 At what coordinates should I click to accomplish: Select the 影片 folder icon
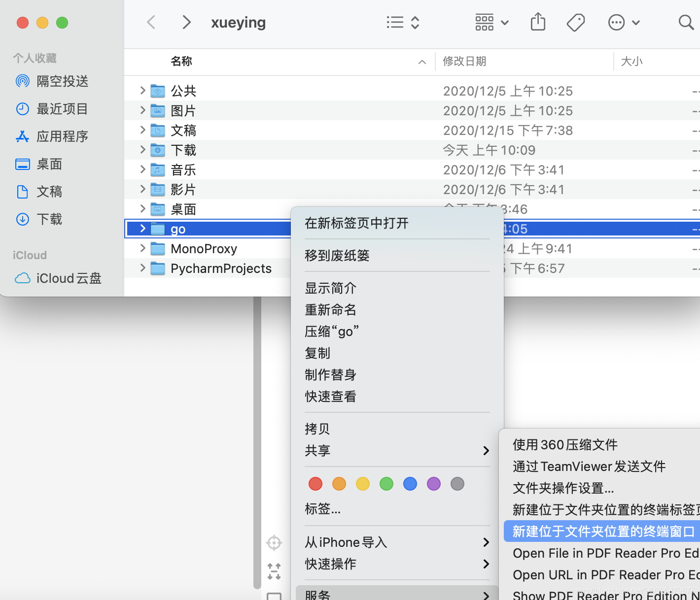click(158, 189)
